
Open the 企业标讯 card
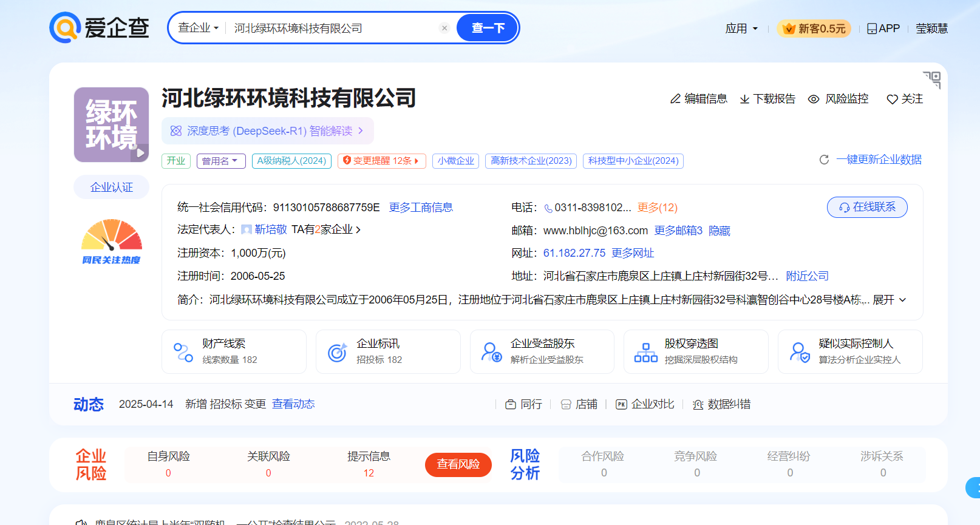click(x=388, y=351)
